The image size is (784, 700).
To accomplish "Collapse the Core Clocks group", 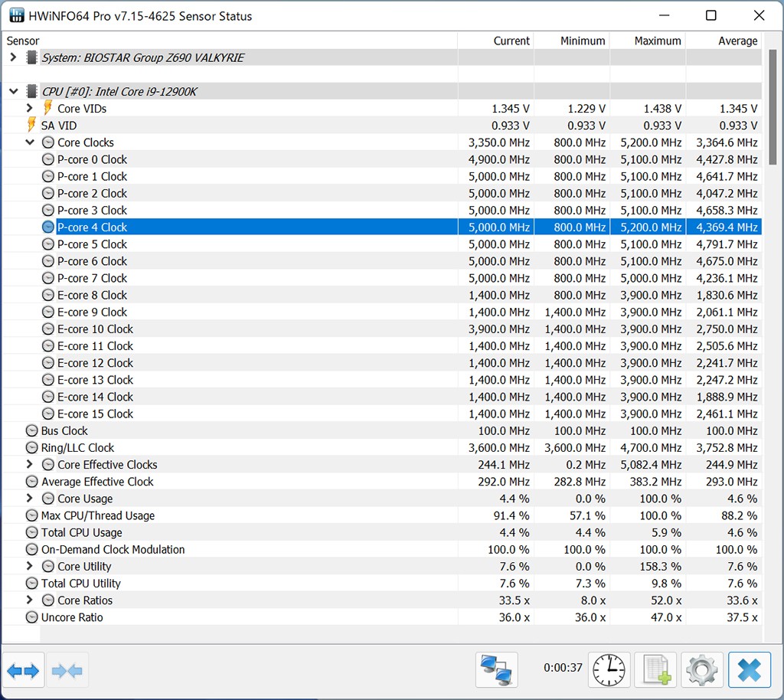I will (x=30, y=142).
